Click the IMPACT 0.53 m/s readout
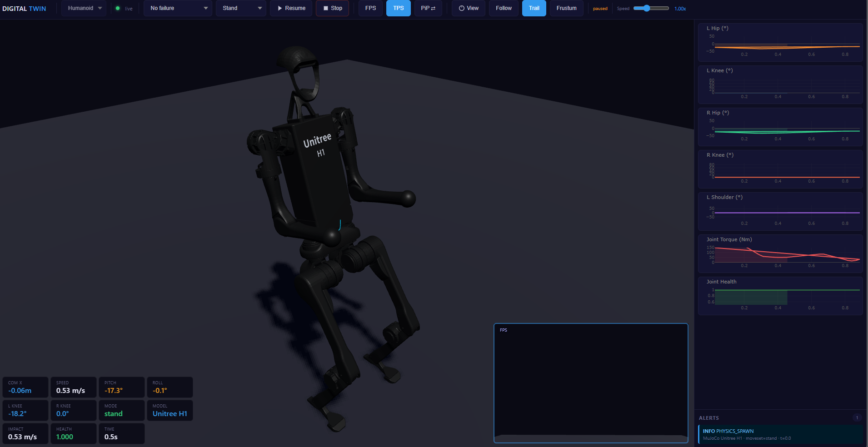This screenshot has height=447, width=868. (25, 433)
